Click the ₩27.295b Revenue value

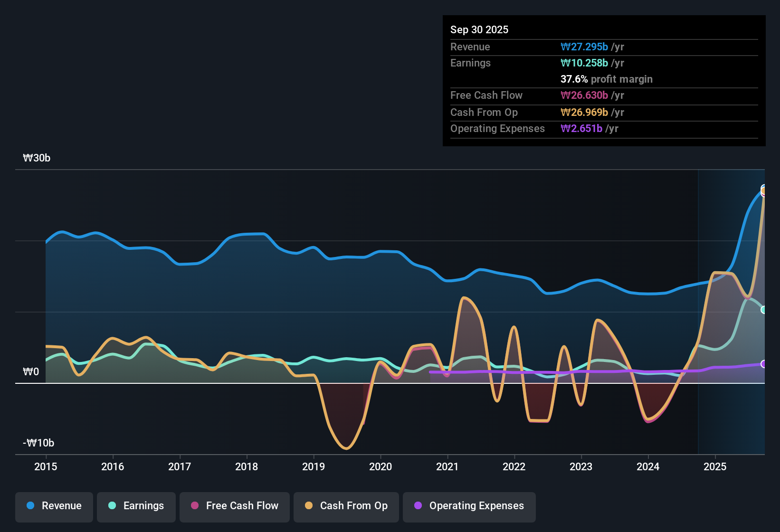(585, 47)
